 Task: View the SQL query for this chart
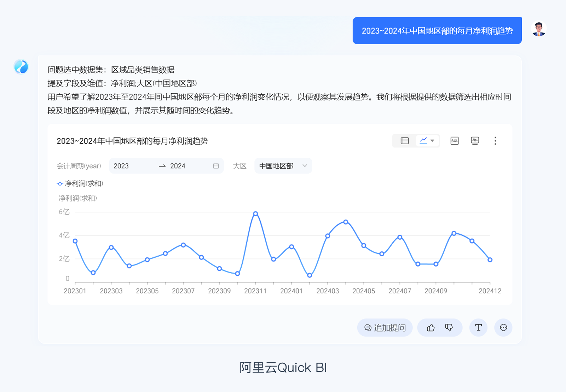pyautogui.click(x=454, y=141)
